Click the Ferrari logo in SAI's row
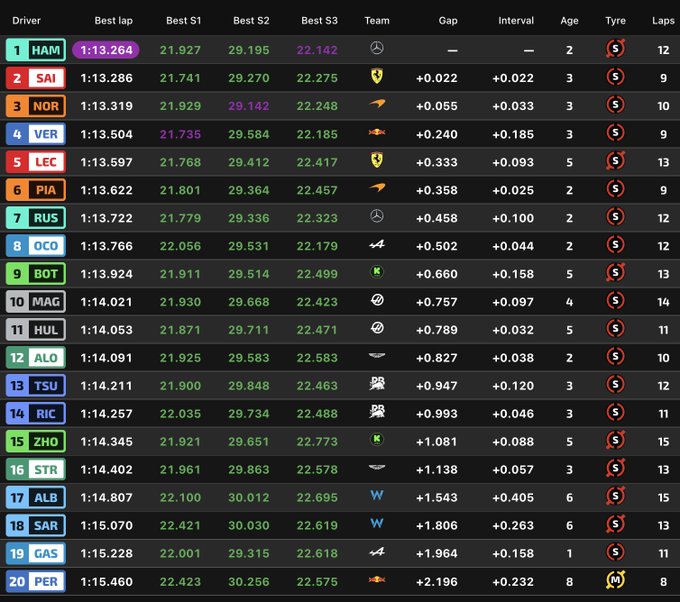Viewport: 680px width, 602px height. click(377, 76)
